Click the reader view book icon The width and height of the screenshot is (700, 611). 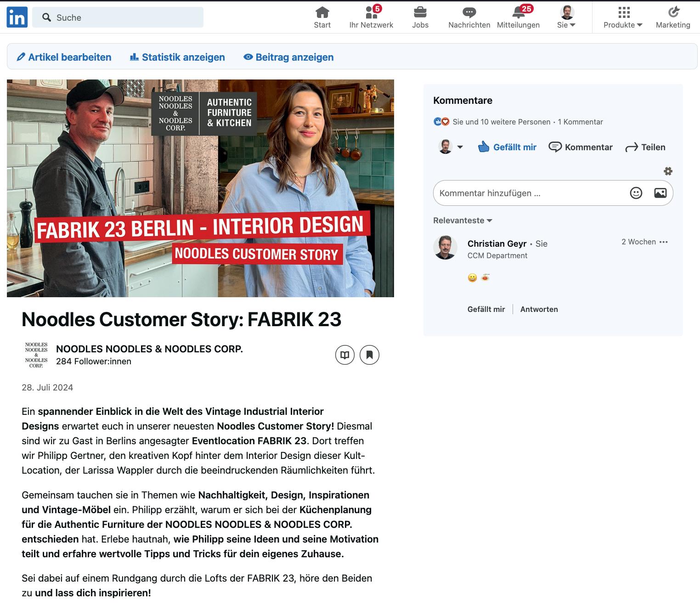(345, 355)
